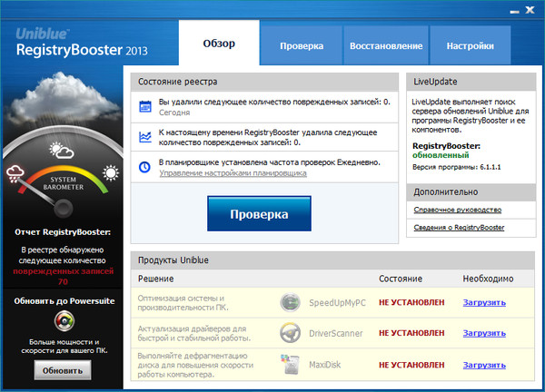Switch to the Обзор tab
545x392 pixels.
(217, 45)
